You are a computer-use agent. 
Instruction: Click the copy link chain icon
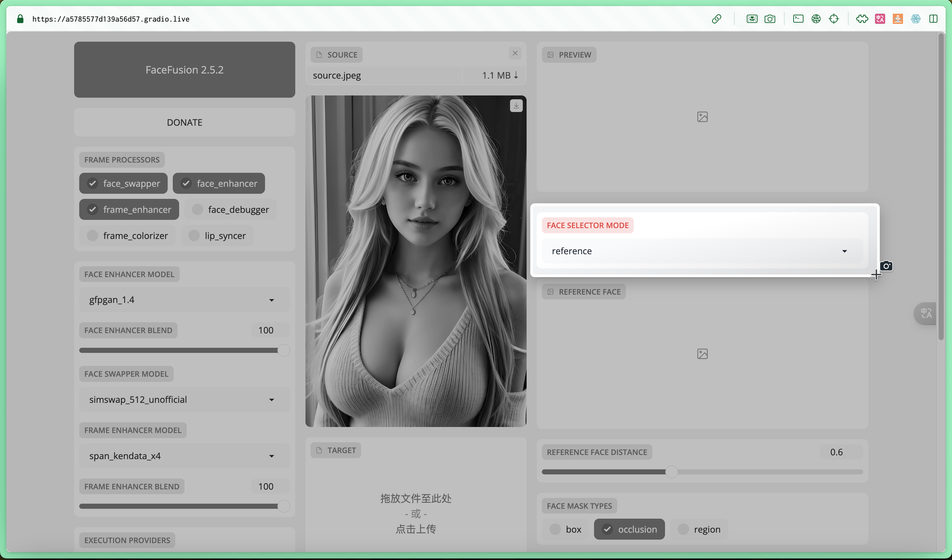(717, 19)
